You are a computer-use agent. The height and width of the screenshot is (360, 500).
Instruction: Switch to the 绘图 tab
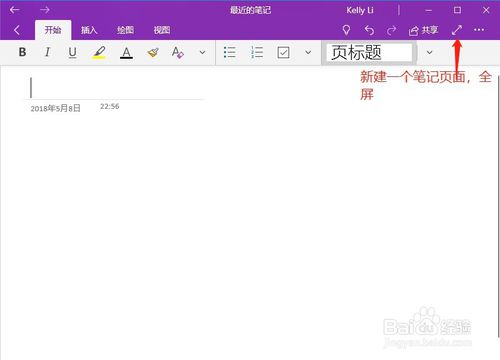(x=125, y=30)
